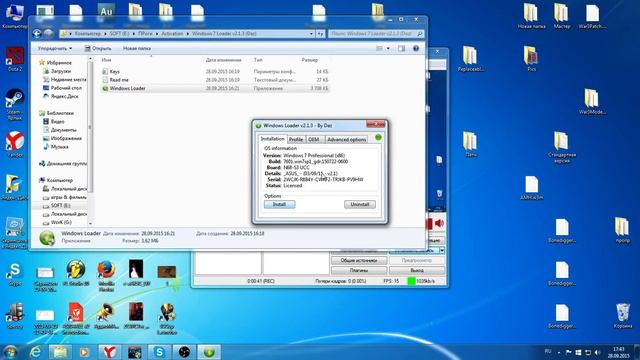Viewport: 640px width, 360px height.
Task: Click the RU language indicator in tray
Action: coord(548,351)
